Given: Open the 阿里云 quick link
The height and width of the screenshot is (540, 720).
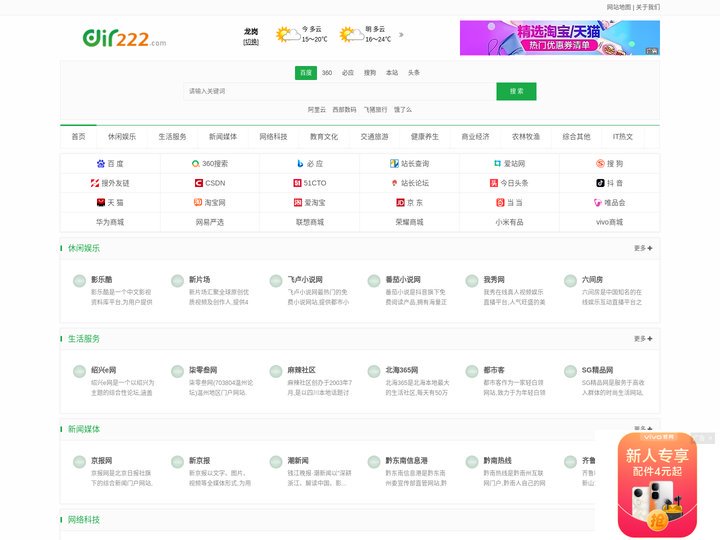Looking at the screenshot, I should coord(316,110).
